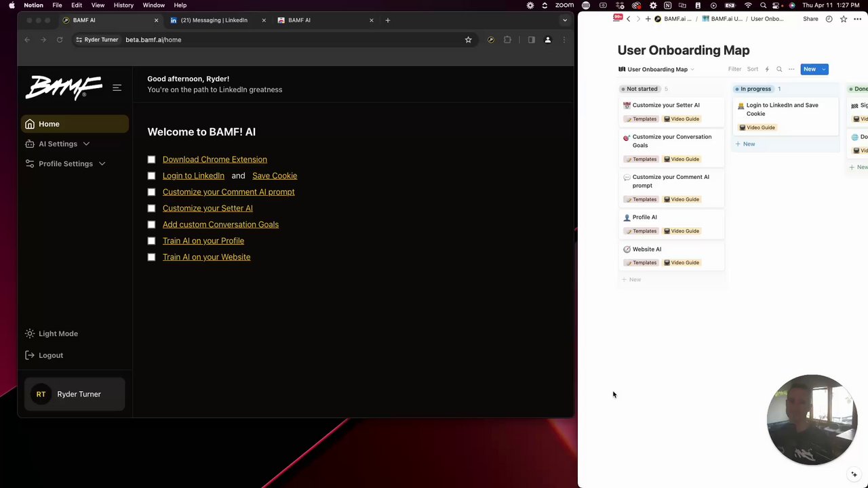Open Notion page updates clock icon

coord(829,19)
